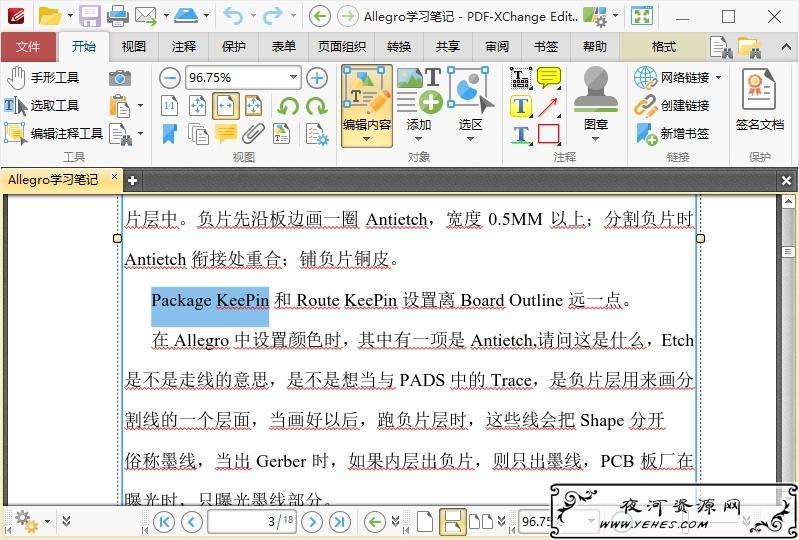Switch to the Comment (注释) tab

[x=183, y=47]
